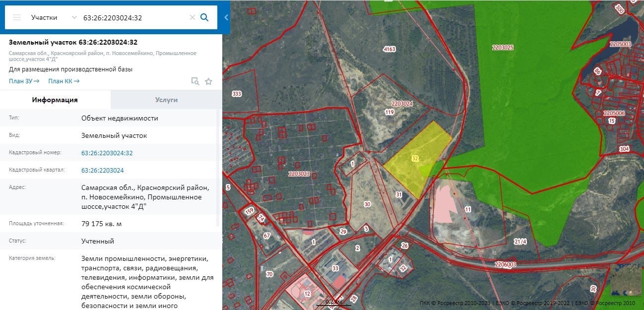The width and height of the screenshot is (644, 310).
Task: Click parcel 30 on the map
Action: (x=367, y=204)
